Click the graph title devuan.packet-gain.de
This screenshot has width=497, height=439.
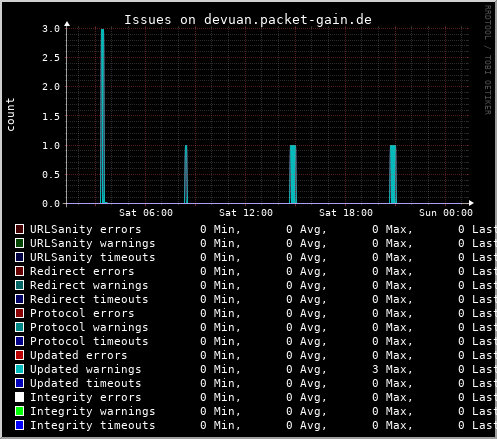[x=288, y=20]
